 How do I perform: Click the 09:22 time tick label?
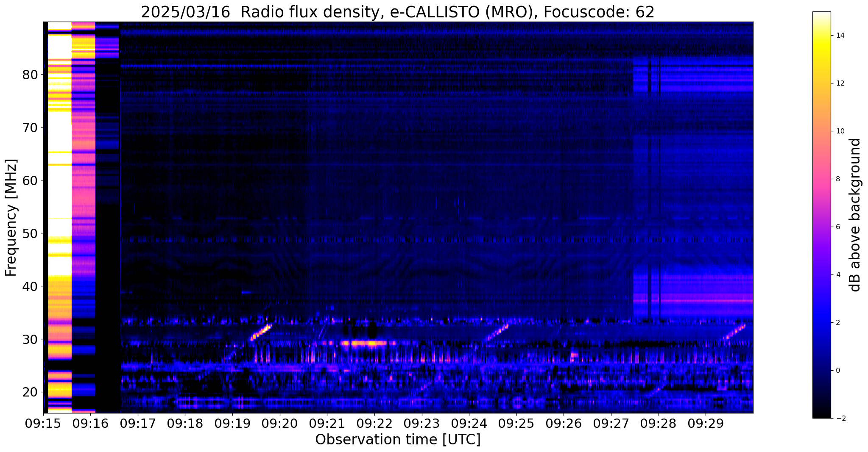374,423
